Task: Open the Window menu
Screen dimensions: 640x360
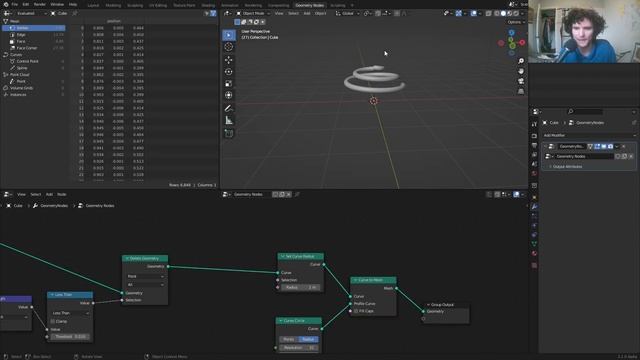Action: click(57, 4)
